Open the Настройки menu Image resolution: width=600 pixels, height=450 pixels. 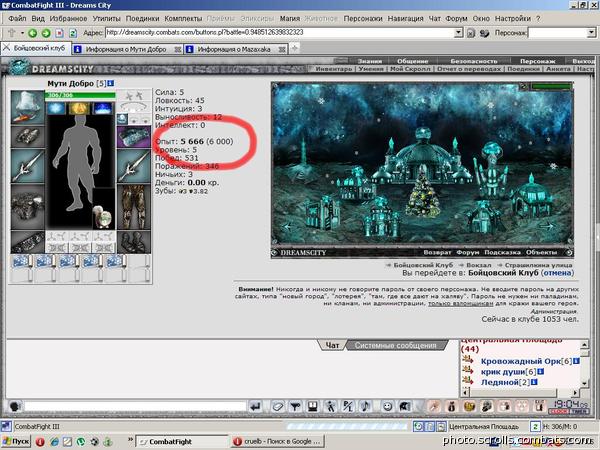click(513, 18)
